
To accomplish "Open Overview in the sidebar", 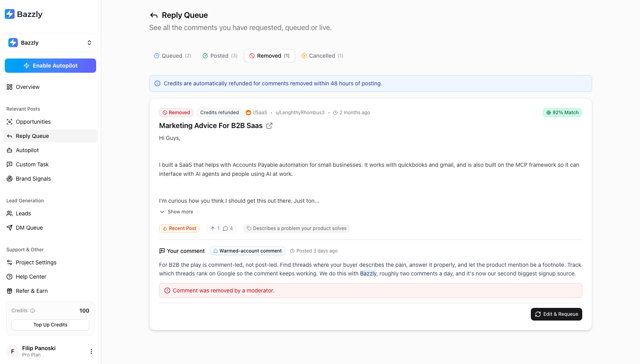I will [50, 87].
